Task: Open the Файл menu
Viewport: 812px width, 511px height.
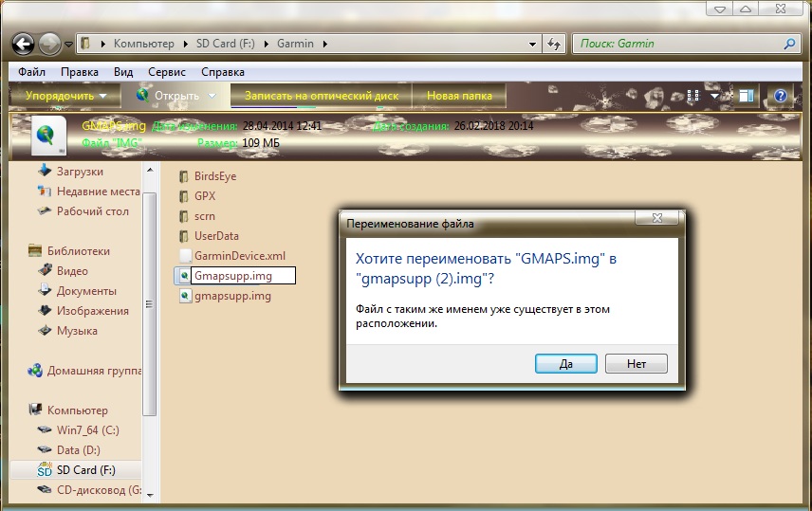Action: (31, 72)
